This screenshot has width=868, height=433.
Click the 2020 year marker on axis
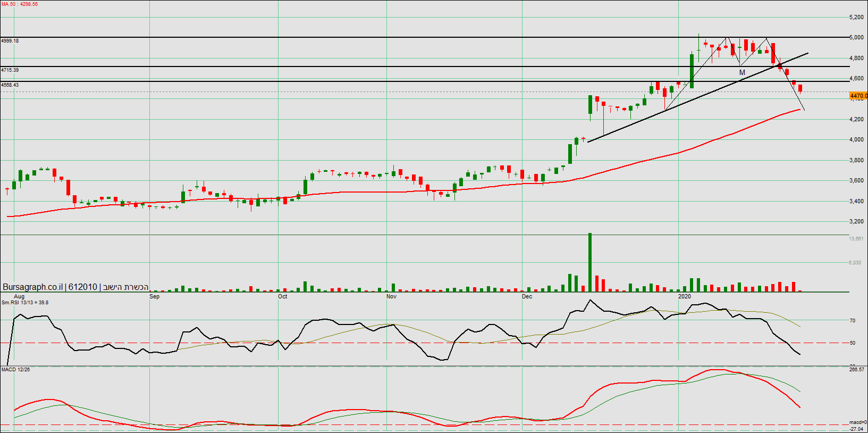pos(685,296)
